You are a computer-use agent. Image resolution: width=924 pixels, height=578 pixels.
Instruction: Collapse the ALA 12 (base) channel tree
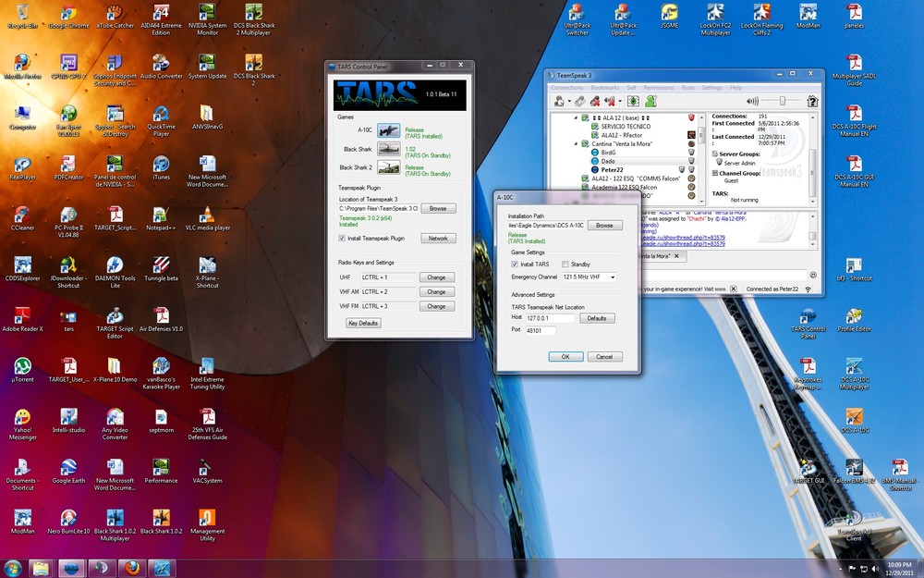(575, 118)
